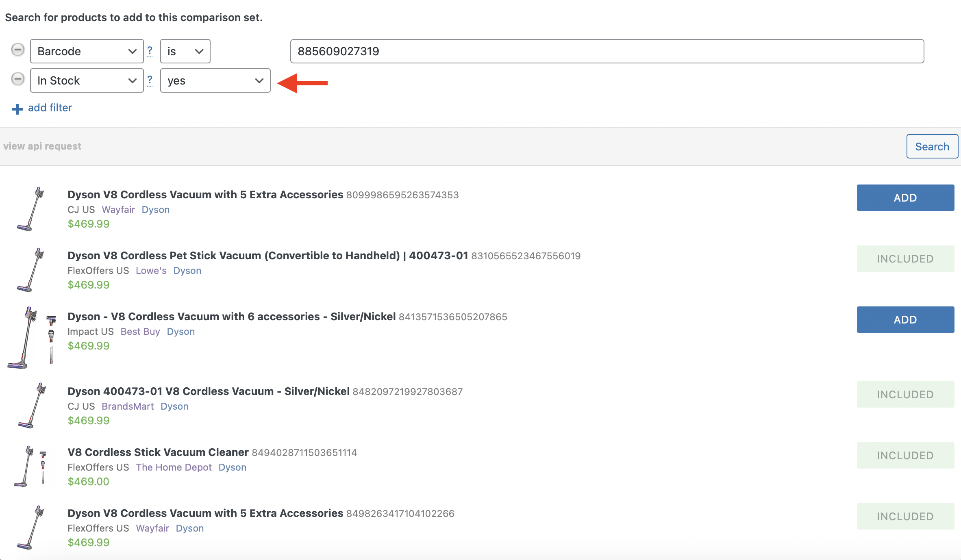The image size is (961, 560).
Task: Click product ID 8310565523467556019
Action: tap(526, 256)
